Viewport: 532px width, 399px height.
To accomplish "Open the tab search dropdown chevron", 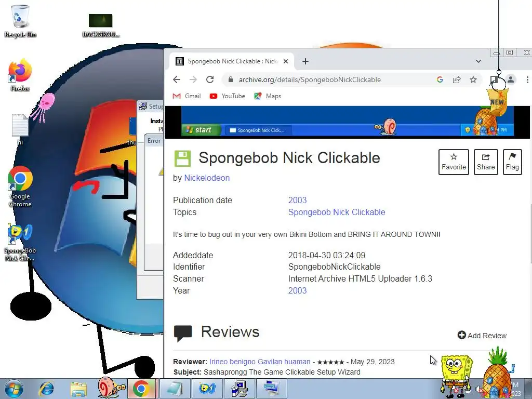I will coord(478,61).
